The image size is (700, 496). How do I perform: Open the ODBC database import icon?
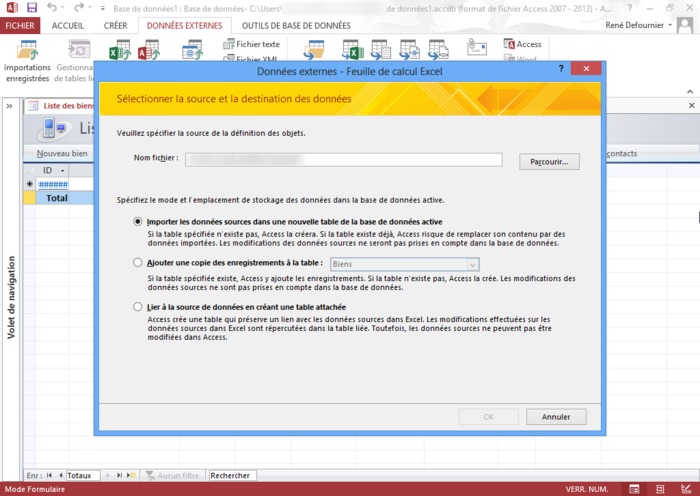[x=192, y=50]
